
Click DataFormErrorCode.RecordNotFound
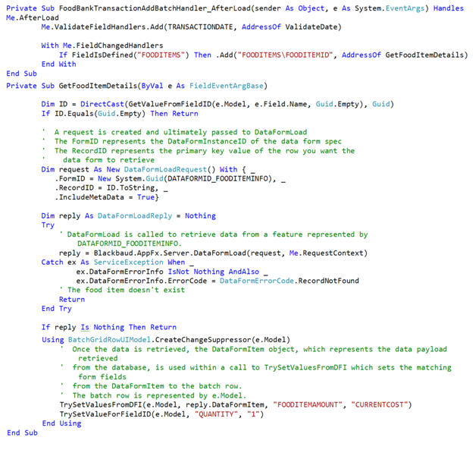(x=290, y=281)
